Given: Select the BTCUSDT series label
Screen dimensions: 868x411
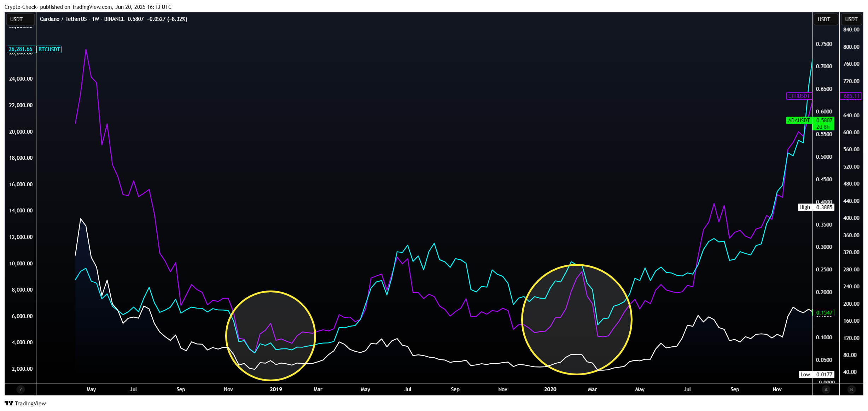Looking at the screenshot, I should [x=49, y=49].
